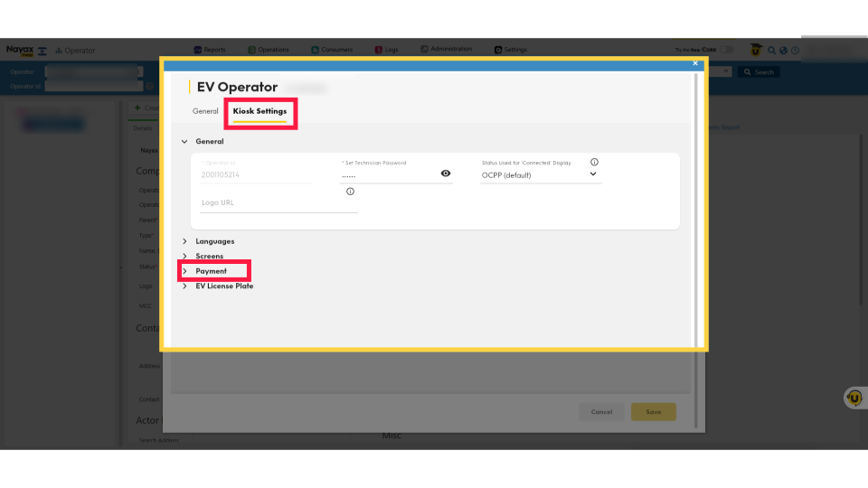This screenshot has height=488, width=868.
Task: Click the Logs icon in top navigation
Action: pos(379,50)
